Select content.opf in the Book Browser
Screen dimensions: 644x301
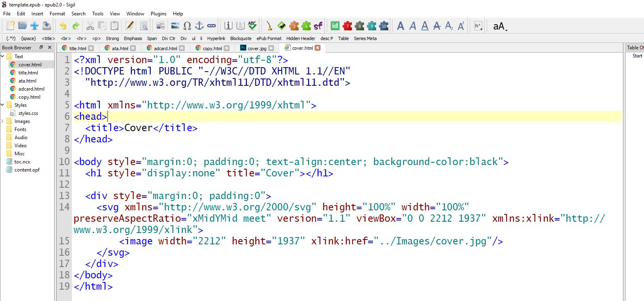27,170
